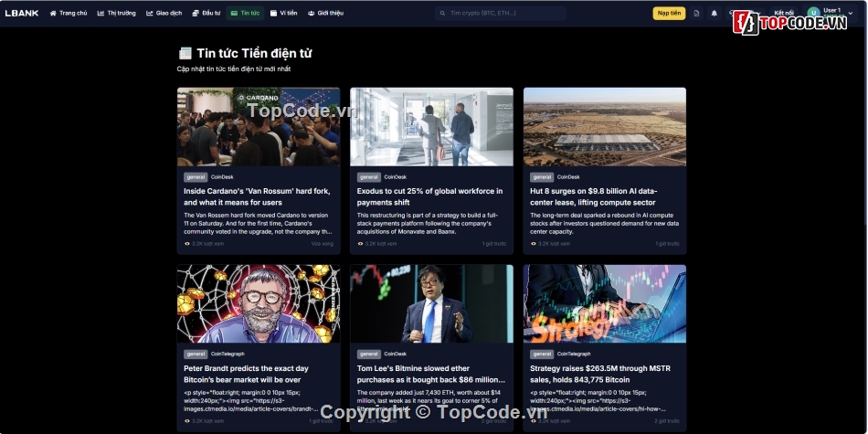Read 'Inside Cardano's Van Rossum hard fork' headline
Image resolution: width=868 pixels, height=434 pixels.
[258, 196]
